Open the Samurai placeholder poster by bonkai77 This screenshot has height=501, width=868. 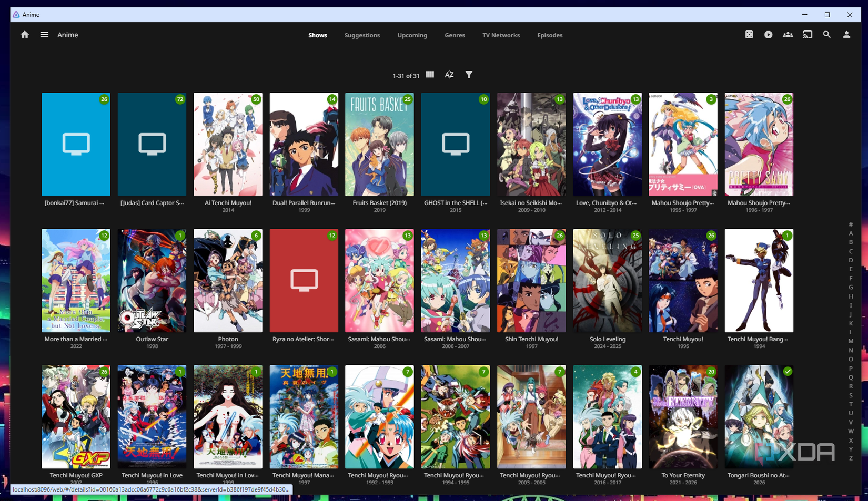point(76,145)
